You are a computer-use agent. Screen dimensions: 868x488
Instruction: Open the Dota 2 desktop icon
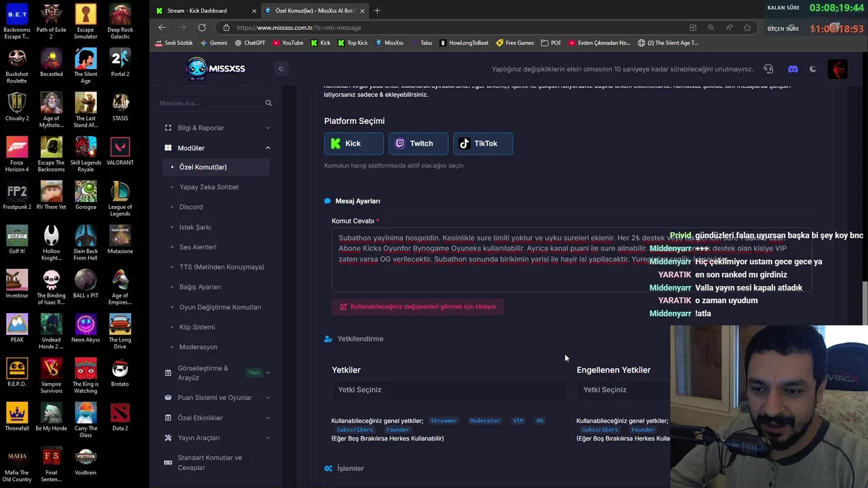120,417
